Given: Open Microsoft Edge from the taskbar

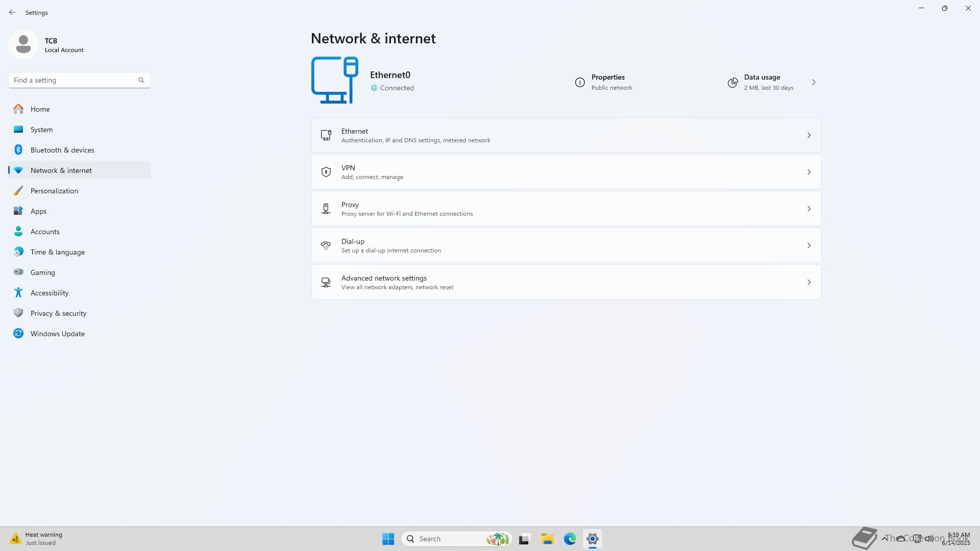Looking at the screenshot, I should point(570,539).
